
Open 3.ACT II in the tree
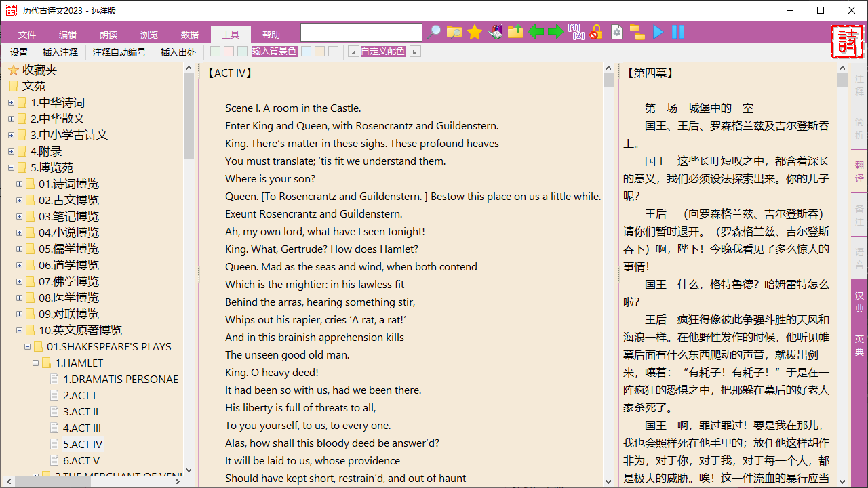(x=81, y=411)
